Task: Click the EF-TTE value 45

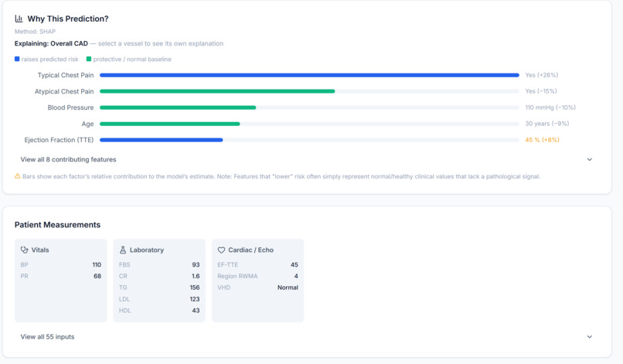Action: [x=294, y=264]
